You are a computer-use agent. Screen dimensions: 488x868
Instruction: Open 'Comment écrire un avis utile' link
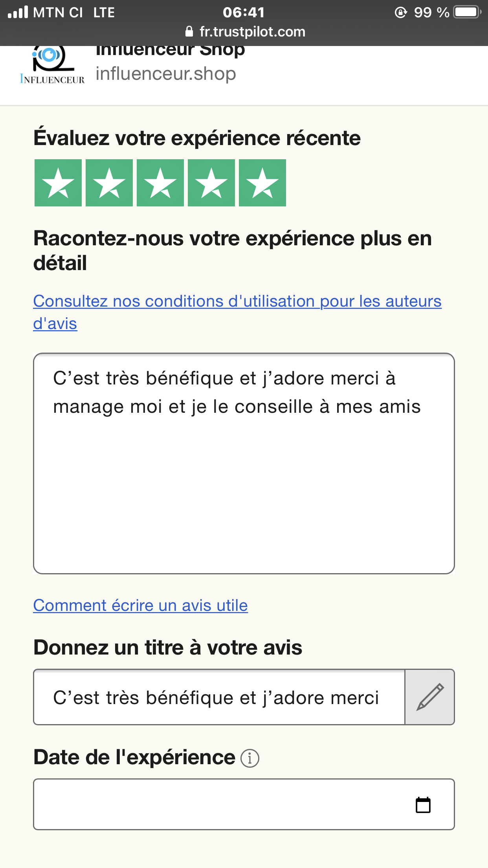140,605
